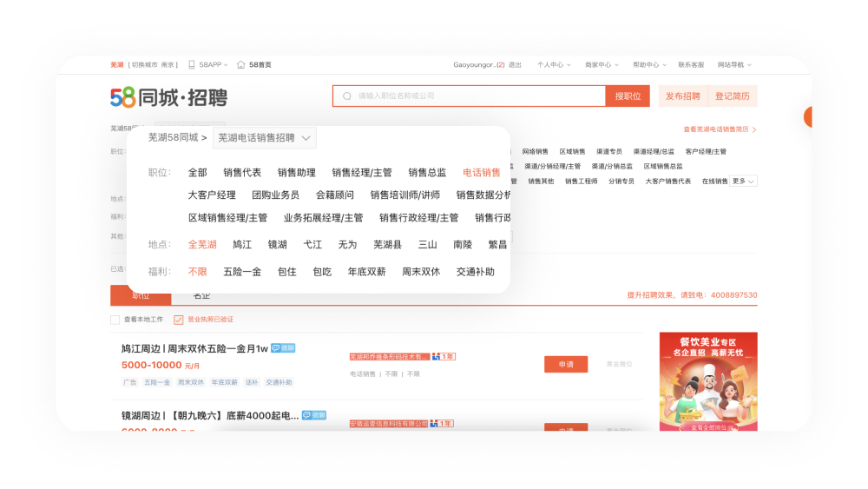Screen dimensions: 868x489
Task: Click the job title search input field
Action: (x=477, y=96)
